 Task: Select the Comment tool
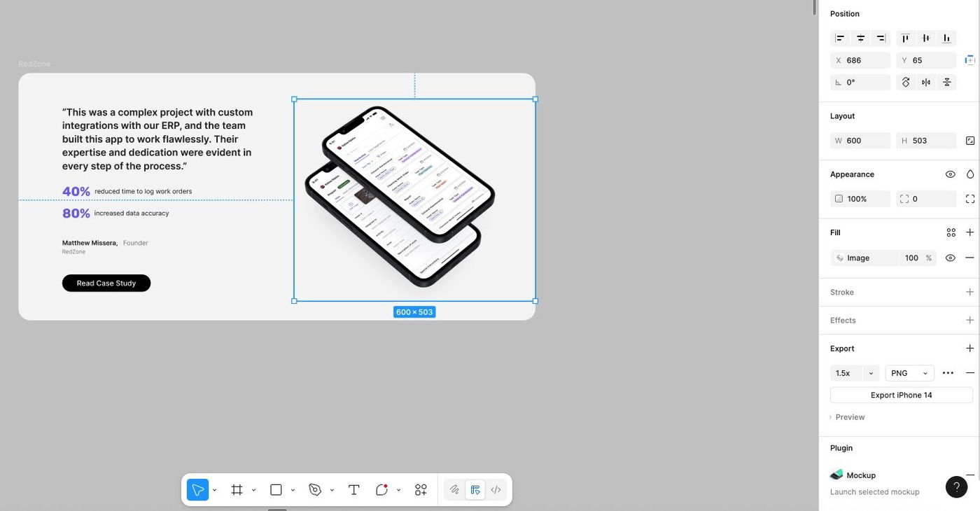[x=381, y=490]
